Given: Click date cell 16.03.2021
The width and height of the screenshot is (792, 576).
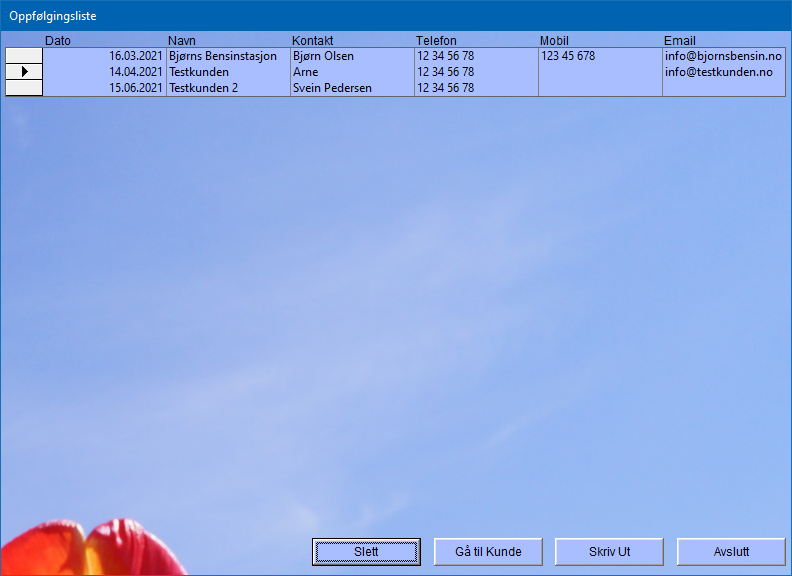Looking at the screenshot, I should tap(105, 56).
